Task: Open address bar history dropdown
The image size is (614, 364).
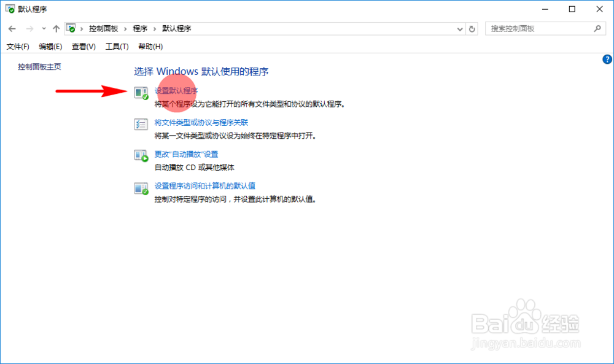Action: [460, 29]
